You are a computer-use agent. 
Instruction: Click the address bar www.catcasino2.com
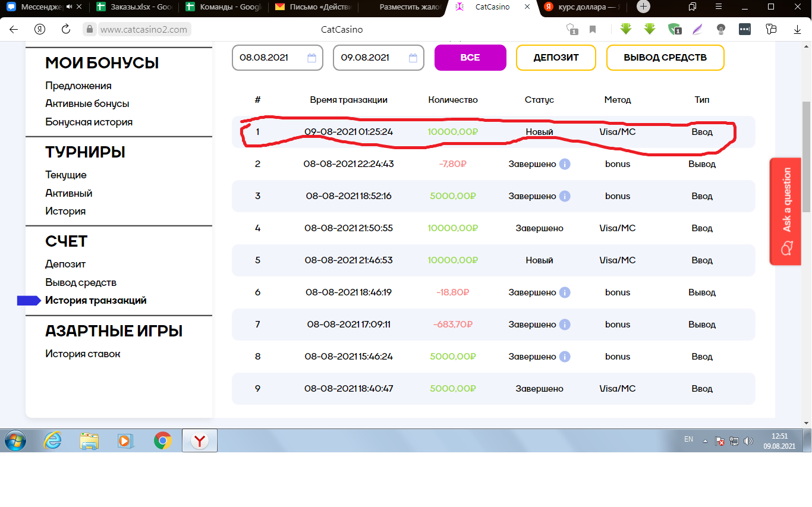click(x=144, y=29)
